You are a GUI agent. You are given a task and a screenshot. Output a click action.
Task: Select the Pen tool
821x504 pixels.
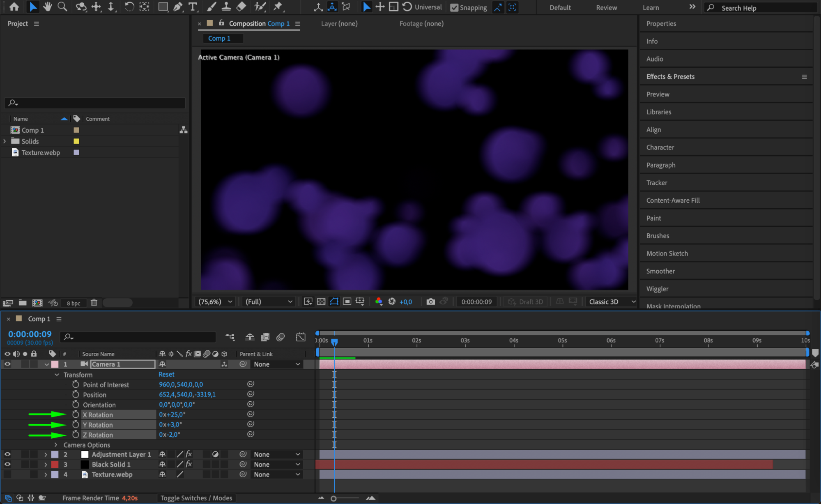click(178, 7)
